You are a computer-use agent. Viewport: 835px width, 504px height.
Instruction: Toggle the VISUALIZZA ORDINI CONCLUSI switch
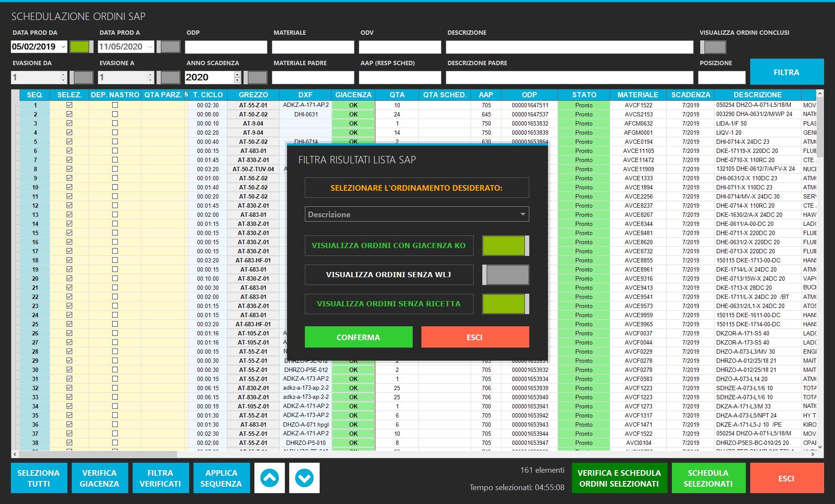click(713, 47)
